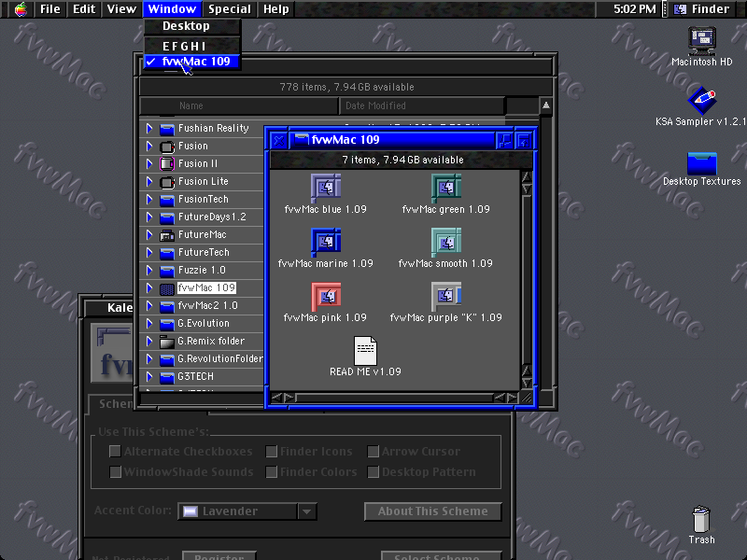
Task: Expand the G.Evolution disclosure triangle
Action: [149, 324]
